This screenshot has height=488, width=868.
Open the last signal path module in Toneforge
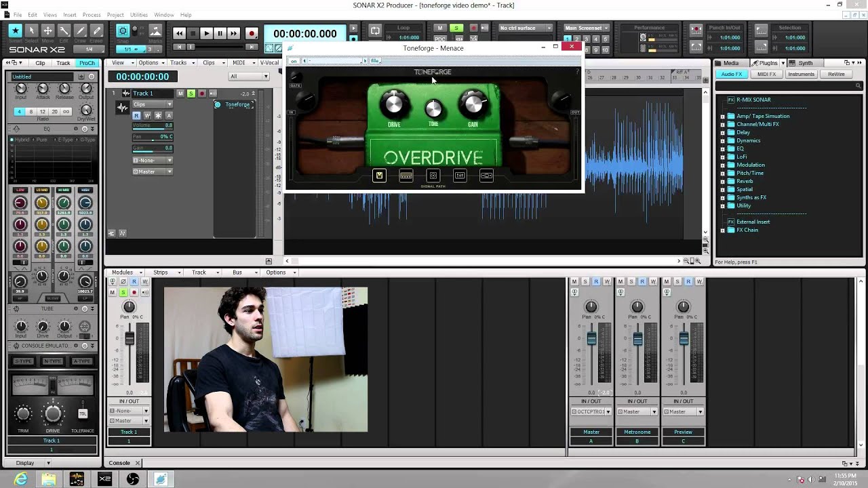tap(486, 176)
